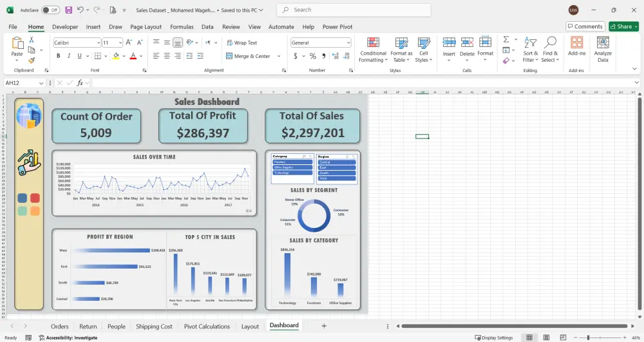Select Technology in the Category slicer

click(x=293, y=173)
